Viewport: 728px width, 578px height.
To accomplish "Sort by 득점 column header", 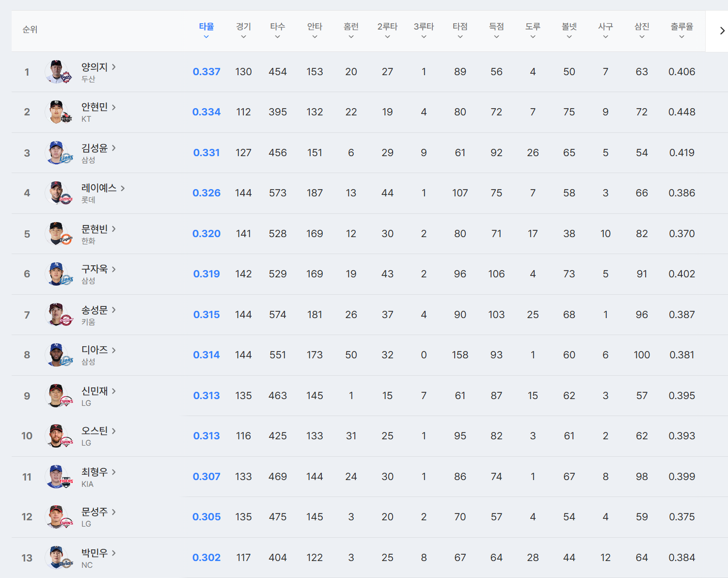I will [x=496, y=30].
